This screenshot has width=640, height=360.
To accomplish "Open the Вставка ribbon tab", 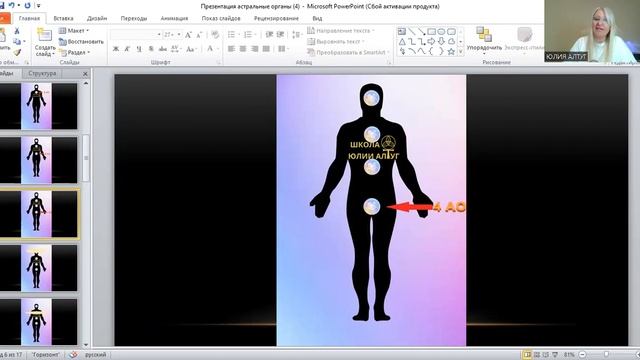I will click(63, 18).
